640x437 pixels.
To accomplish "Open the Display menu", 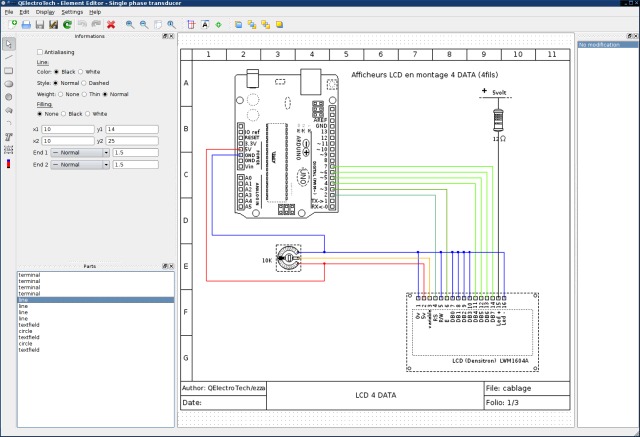I will pyautogui.click(x=45, y=12).
